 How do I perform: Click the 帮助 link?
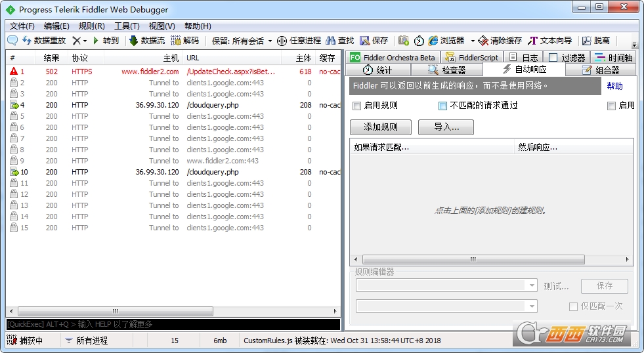[614, 86]
